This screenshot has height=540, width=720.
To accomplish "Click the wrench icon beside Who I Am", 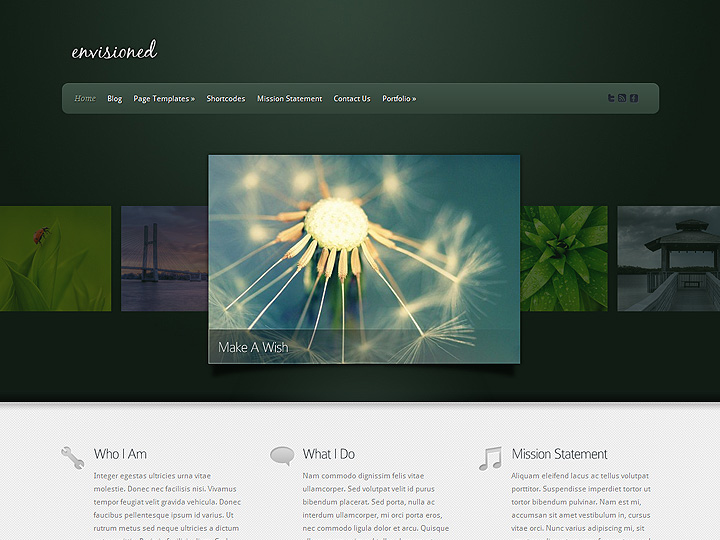I will pyautogui.click(x=72, y=457).
